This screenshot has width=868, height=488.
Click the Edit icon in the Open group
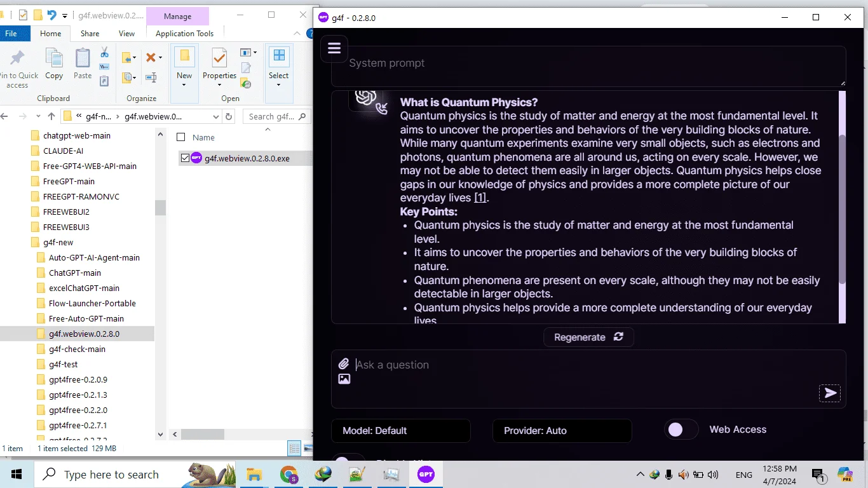click(x=246, y=67)
